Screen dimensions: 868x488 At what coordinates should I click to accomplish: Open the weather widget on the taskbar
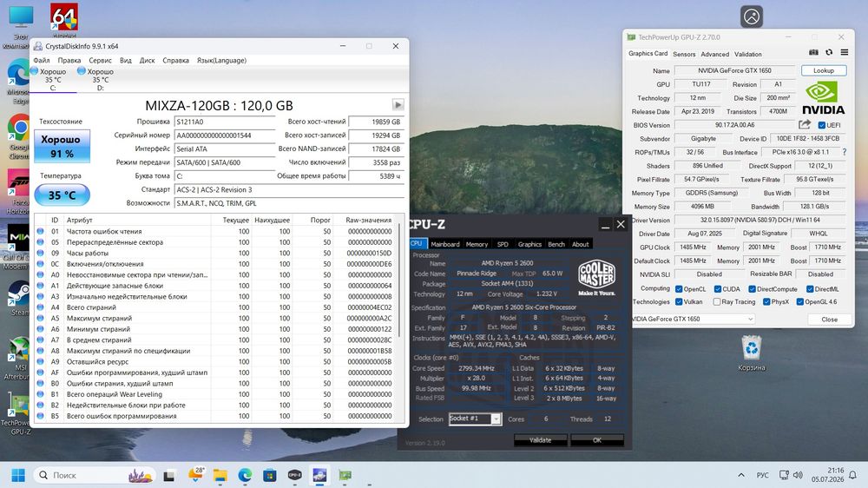coord(195,474)
